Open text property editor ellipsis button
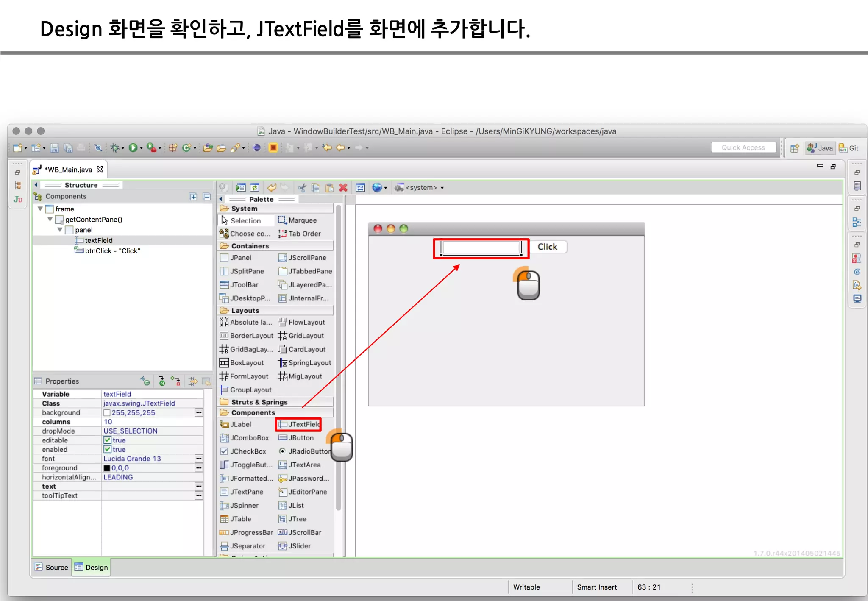The width and height of the screenshot is (868, 601). (199, 486)
